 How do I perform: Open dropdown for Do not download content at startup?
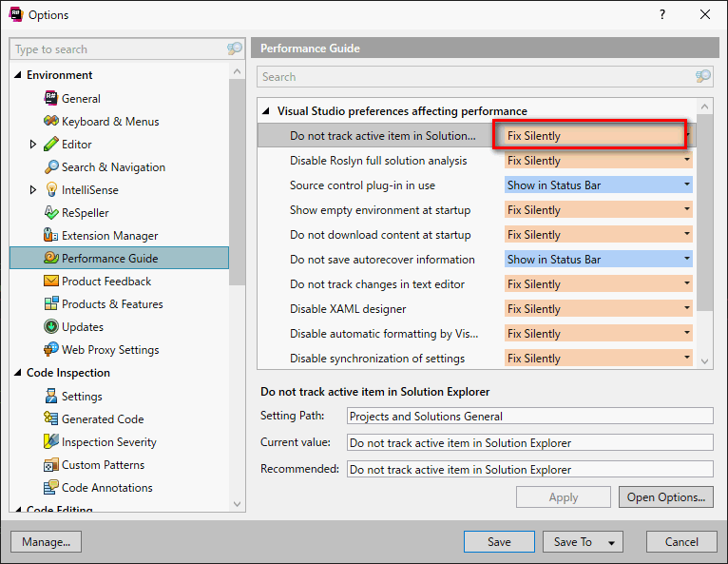click(x=687, y=234)
